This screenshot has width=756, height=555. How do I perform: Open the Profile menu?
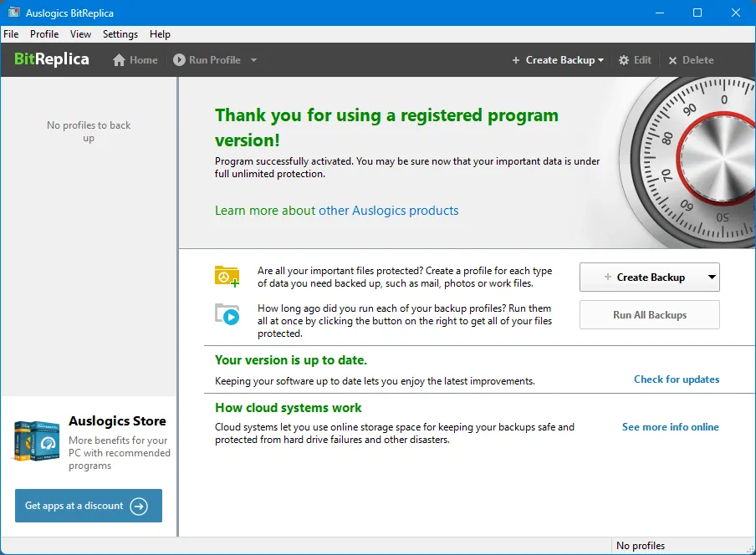pyautogui.click(x=44, y=34)
